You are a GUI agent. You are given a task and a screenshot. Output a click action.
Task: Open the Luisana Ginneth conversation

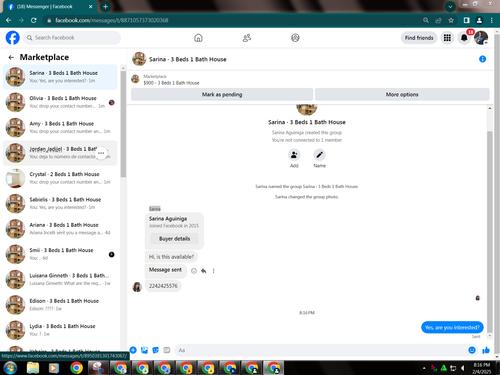60,279
